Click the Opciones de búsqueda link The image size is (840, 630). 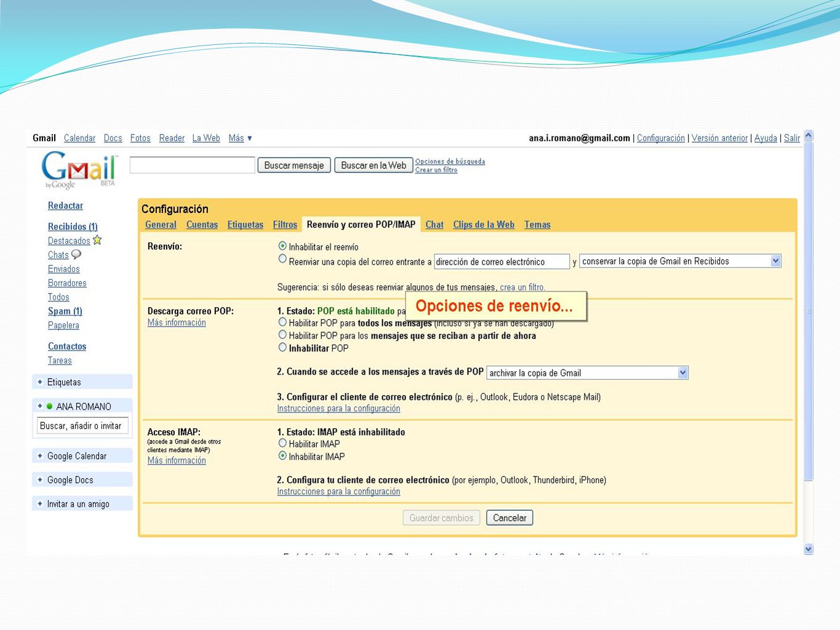(x=450, y=161)
